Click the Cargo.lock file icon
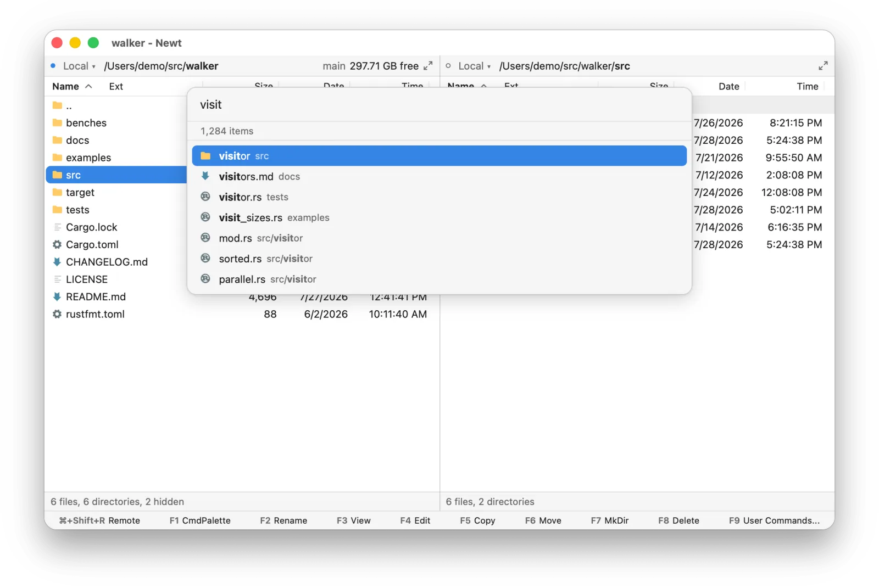Image resolution: width=879 pixels, height=588 pixels. tap(57, 227)
